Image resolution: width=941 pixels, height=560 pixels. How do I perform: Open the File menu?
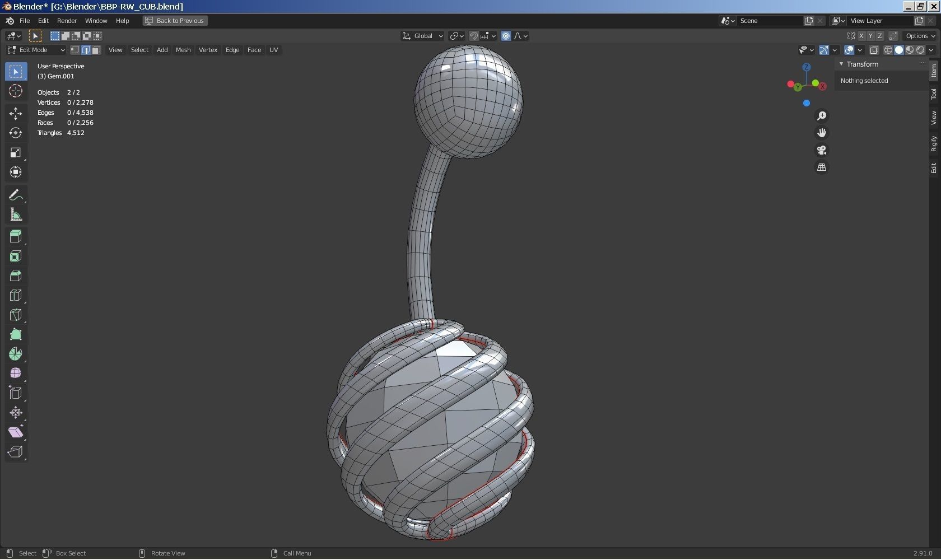[x=25, y=21]
